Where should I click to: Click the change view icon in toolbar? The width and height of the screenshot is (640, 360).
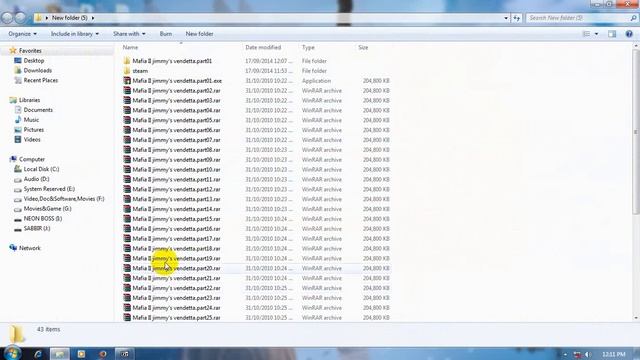(586, 34)
